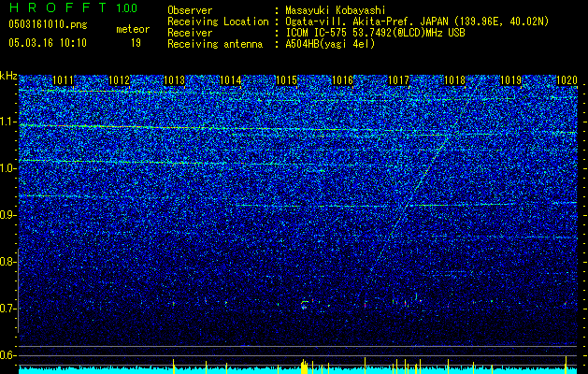588x374 pixels.
Task: Click the 1012 time axis label
Action: [x=119, y=80]
